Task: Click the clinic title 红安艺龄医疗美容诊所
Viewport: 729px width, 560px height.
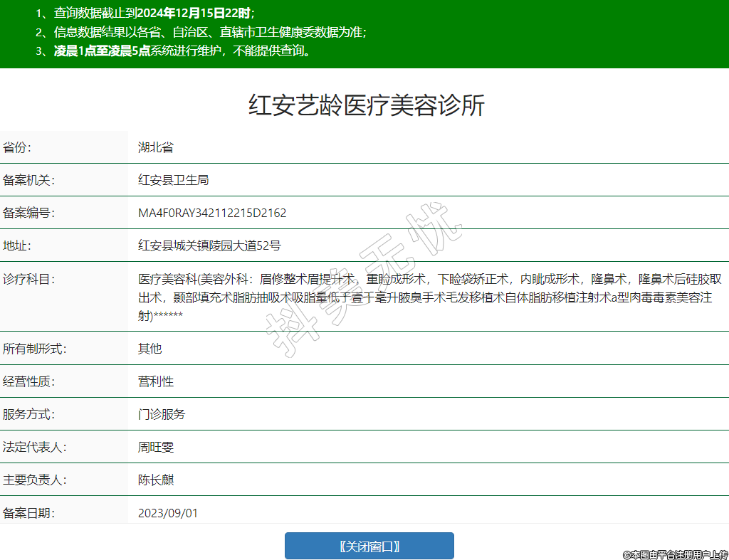Action: pyautogui.click(x=367, y=105)
